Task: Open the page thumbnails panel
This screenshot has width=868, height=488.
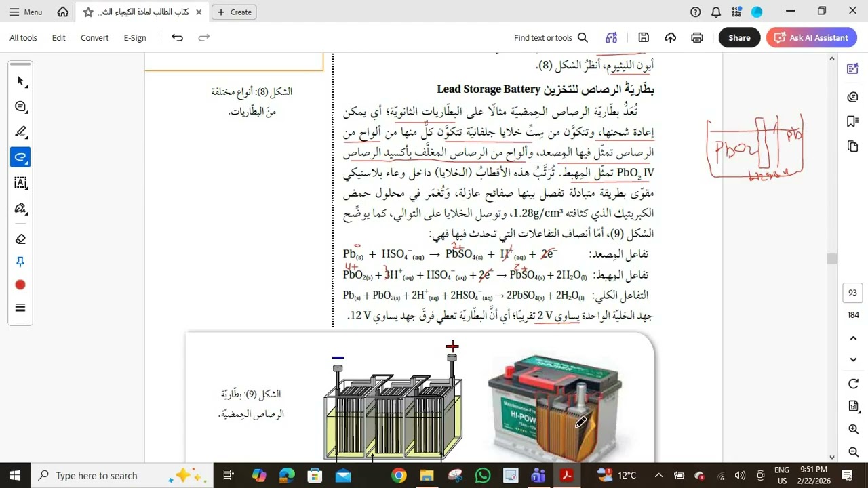Action: (x=853, y=146)
